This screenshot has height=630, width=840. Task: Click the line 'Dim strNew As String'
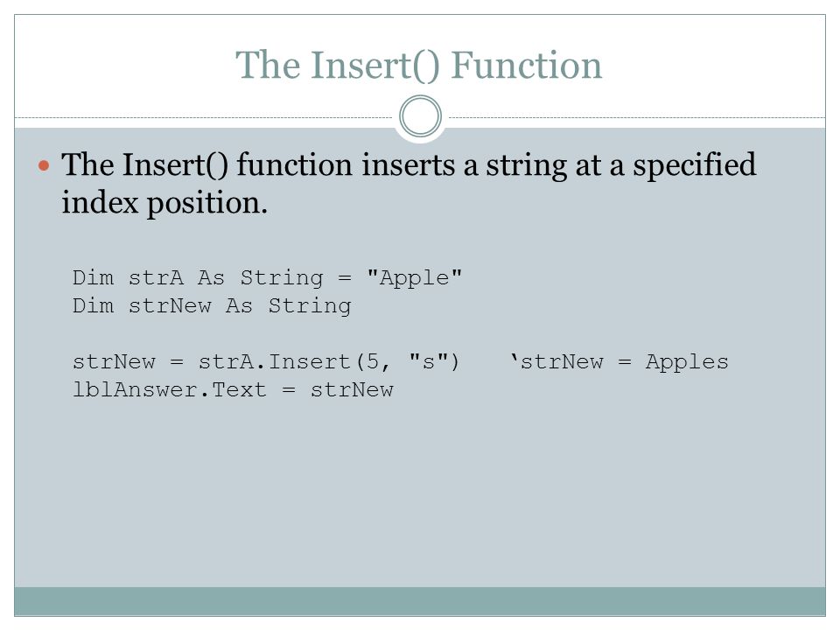click(212, 306)
